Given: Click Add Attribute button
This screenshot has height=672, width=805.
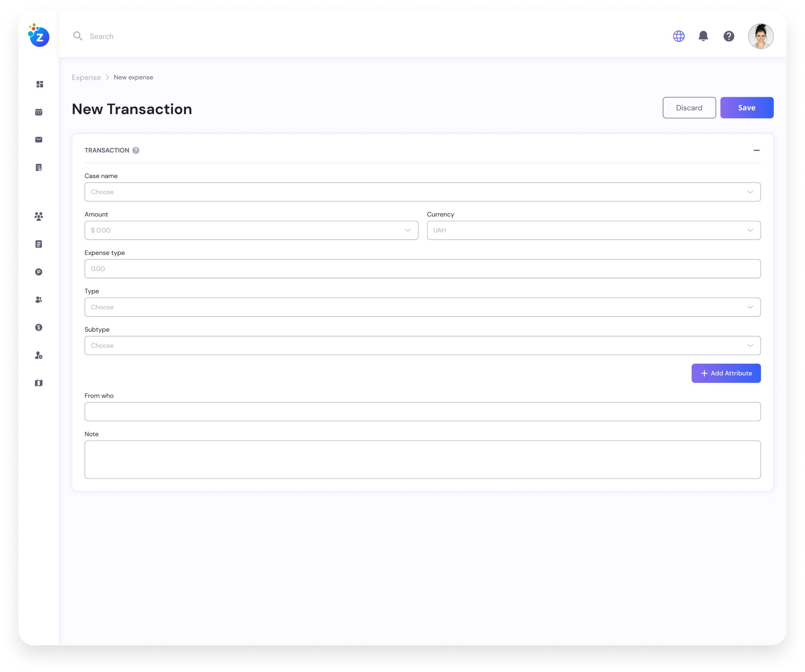Looking at the screenshot, I should pyautogui.click(x=726, y=372).
